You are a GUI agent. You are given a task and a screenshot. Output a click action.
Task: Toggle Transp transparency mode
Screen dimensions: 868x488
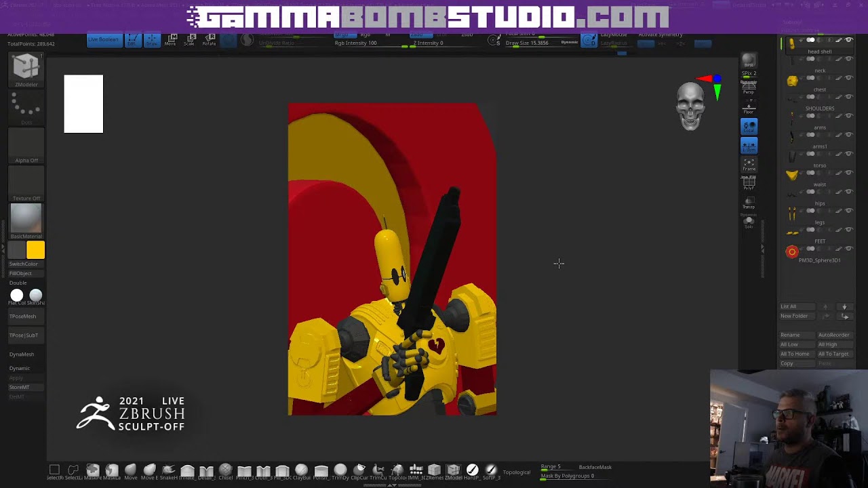(x=749, y=203)
